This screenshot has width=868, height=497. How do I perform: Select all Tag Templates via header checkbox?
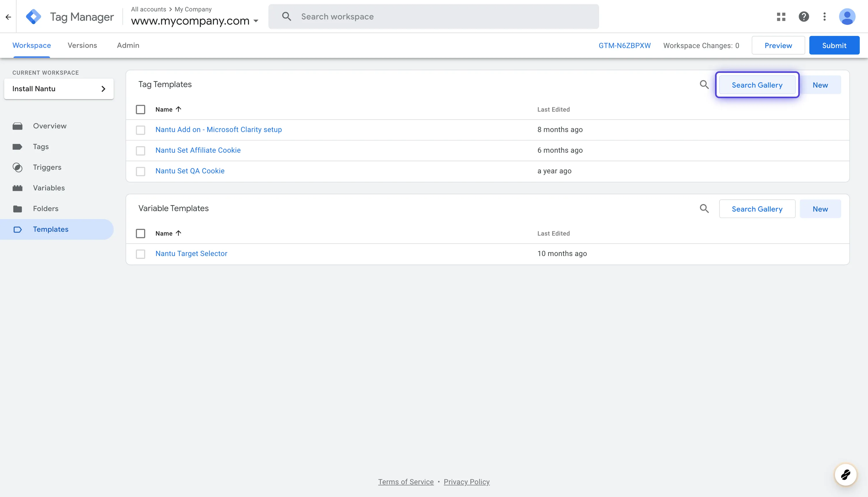140,110
